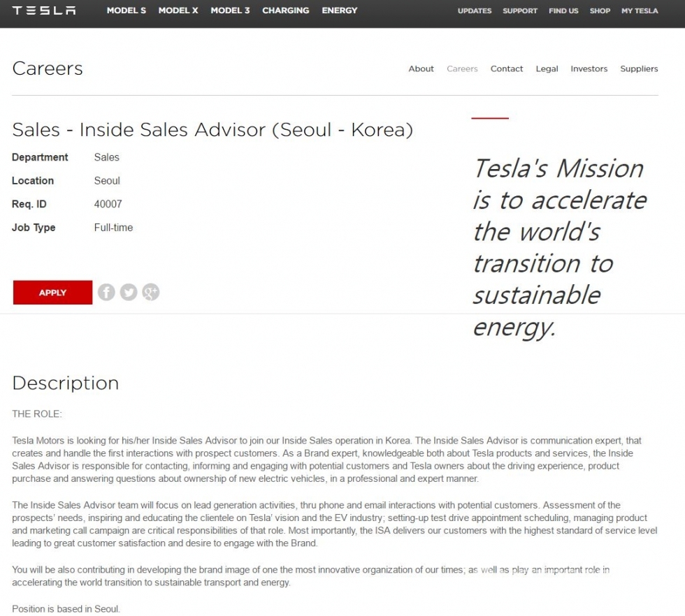This screenshot has width=685, height=616.
Task: Click the Tesla logo
Action: 44,10
